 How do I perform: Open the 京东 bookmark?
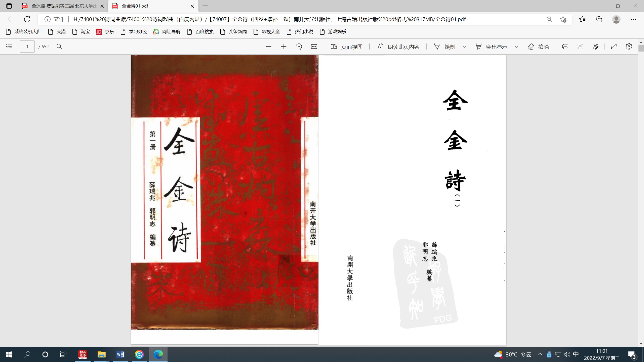pyautogui.click(x=105, y=32)
